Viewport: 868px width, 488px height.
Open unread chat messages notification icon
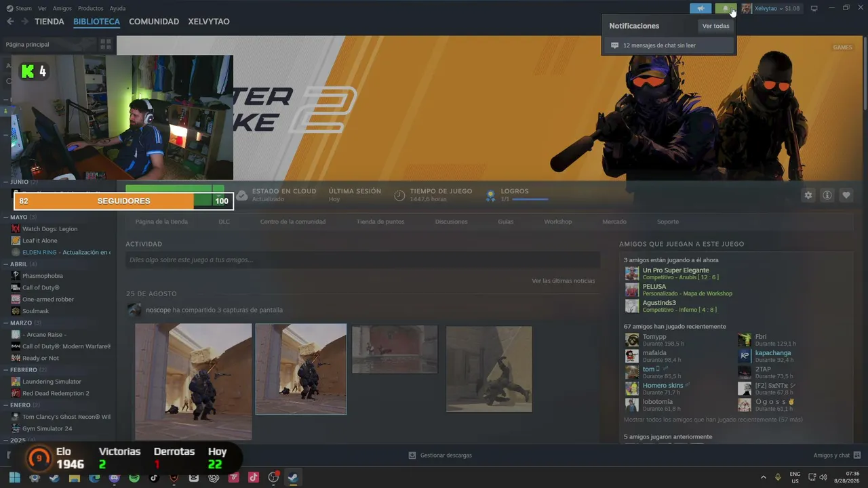(614, 45)
